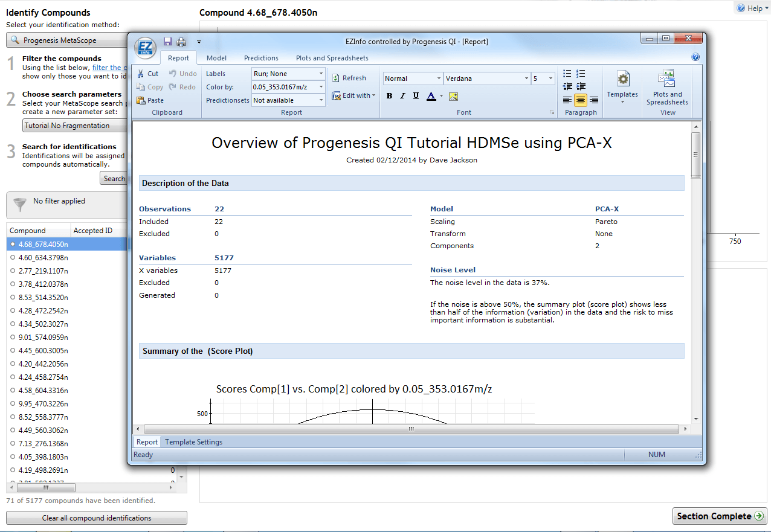Open the Plots and Spreadsheets ribbon tab

click(332, 58)
